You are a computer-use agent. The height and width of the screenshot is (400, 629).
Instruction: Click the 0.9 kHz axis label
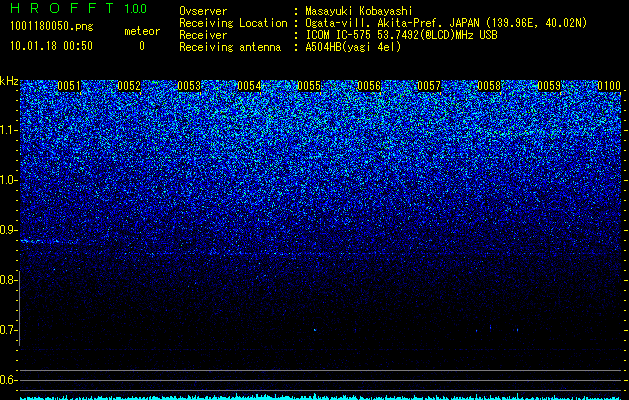click(8, 230)
